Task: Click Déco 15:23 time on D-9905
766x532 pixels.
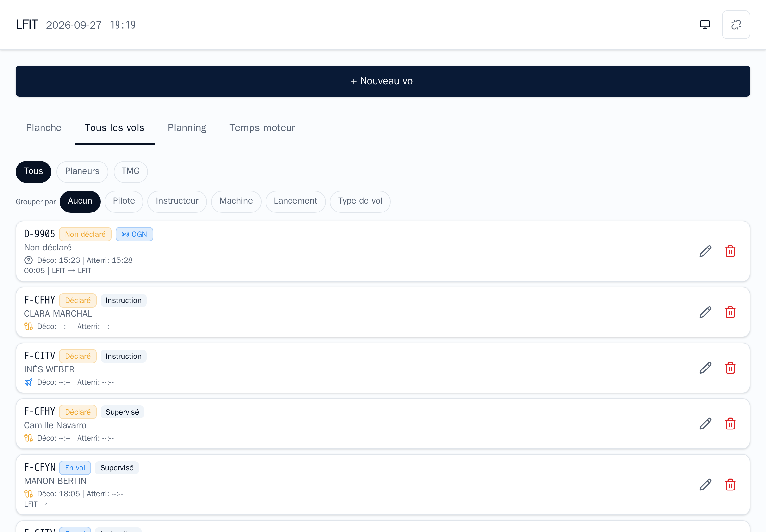Action: (x=58, y=260)
